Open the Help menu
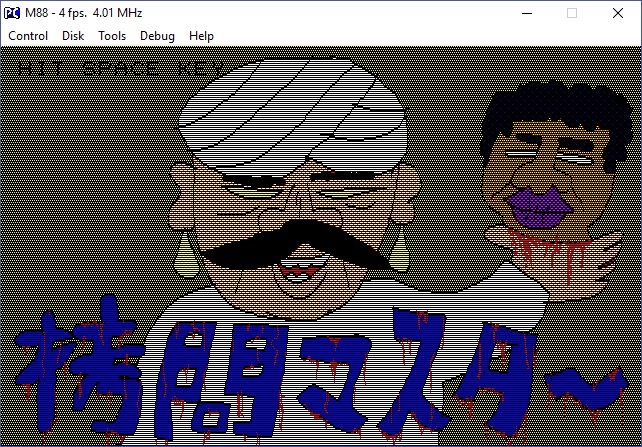 tap(201, 36)
